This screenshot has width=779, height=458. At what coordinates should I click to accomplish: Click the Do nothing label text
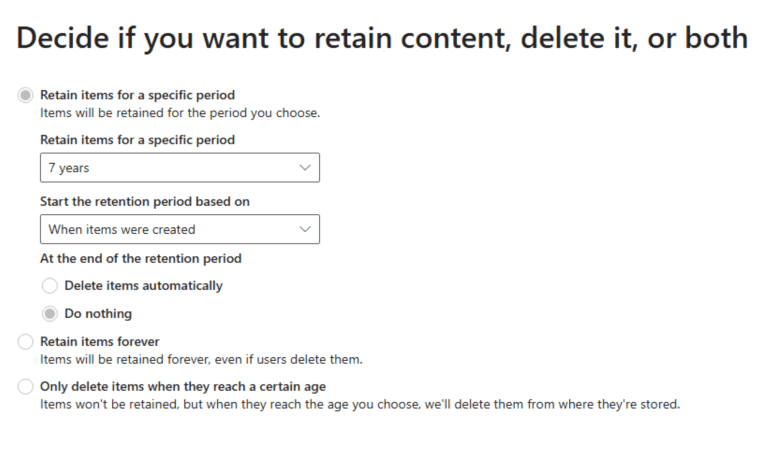tap(98, 314)
